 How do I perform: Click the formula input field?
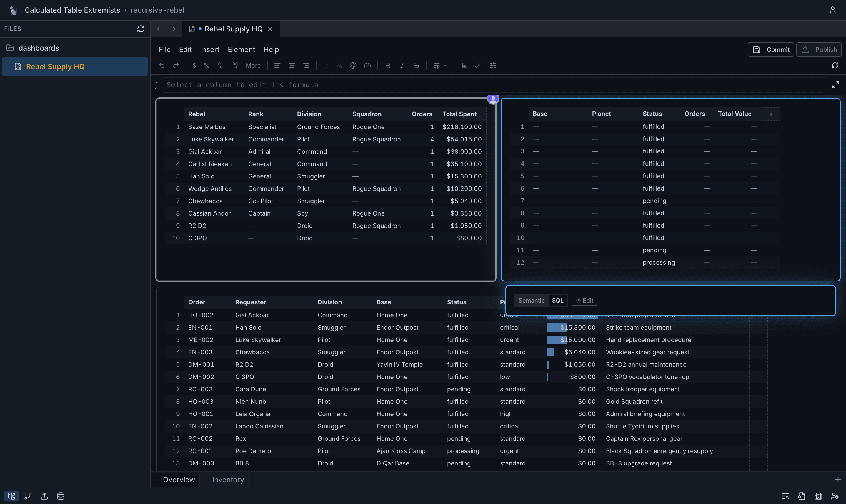tap(408, 85)
